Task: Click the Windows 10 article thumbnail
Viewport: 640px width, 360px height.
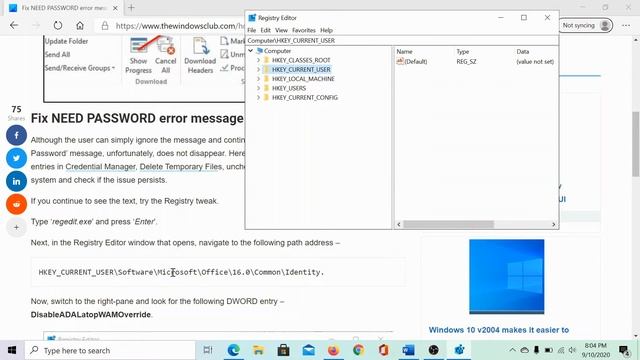Action: click(x=507, y=276)
